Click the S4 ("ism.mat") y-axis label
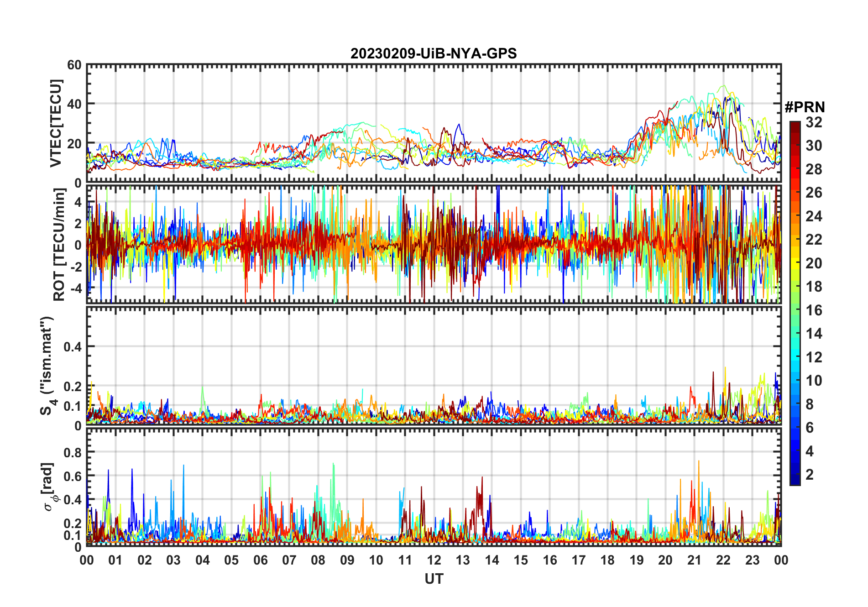868x607 pixels. point(47,365)
